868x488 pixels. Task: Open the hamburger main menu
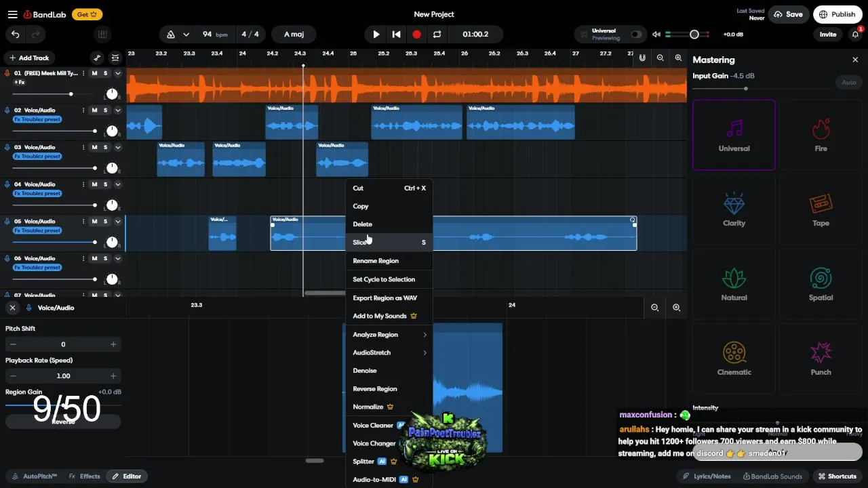(x=12, y=14)
